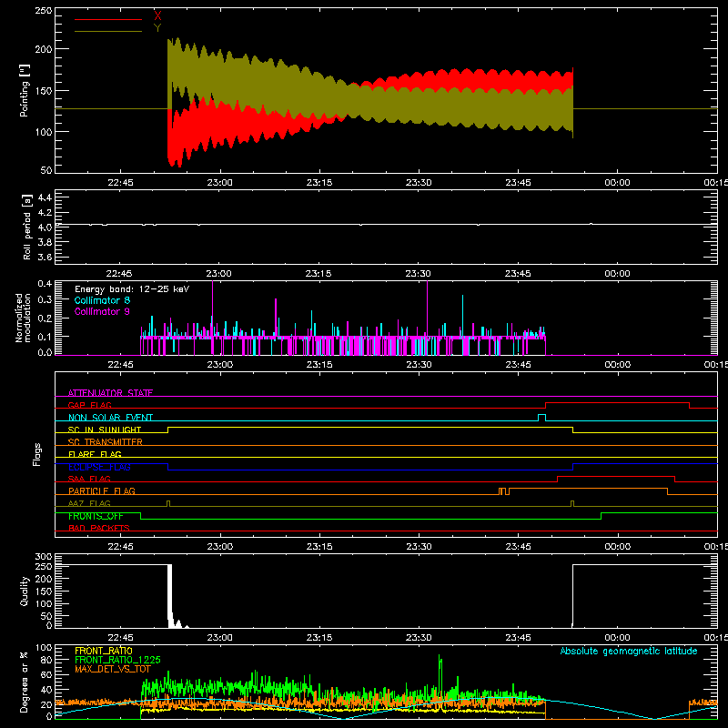This screenshot has width=728, height=728.
Task: Click the 23:15 tick under modulation plot
Action: [x=319, y=365]
